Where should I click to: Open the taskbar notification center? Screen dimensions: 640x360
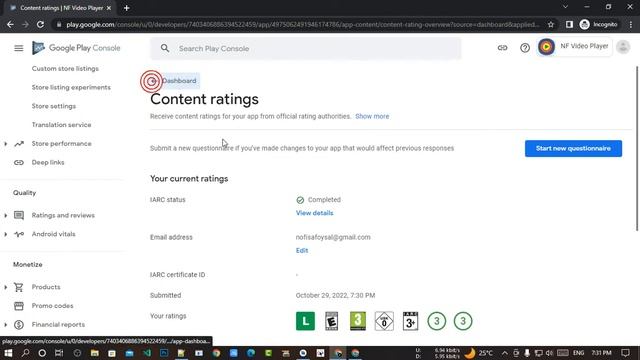coord(626,353)
